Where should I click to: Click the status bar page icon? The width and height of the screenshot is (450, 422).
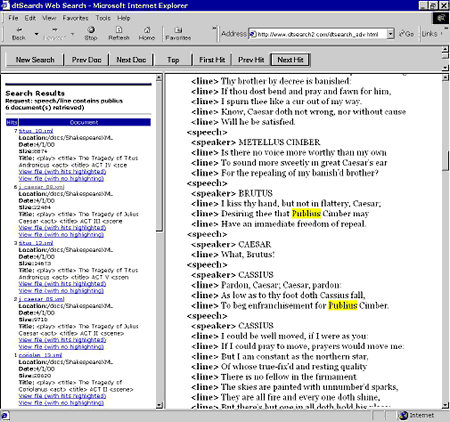click(x=4, y=416)
